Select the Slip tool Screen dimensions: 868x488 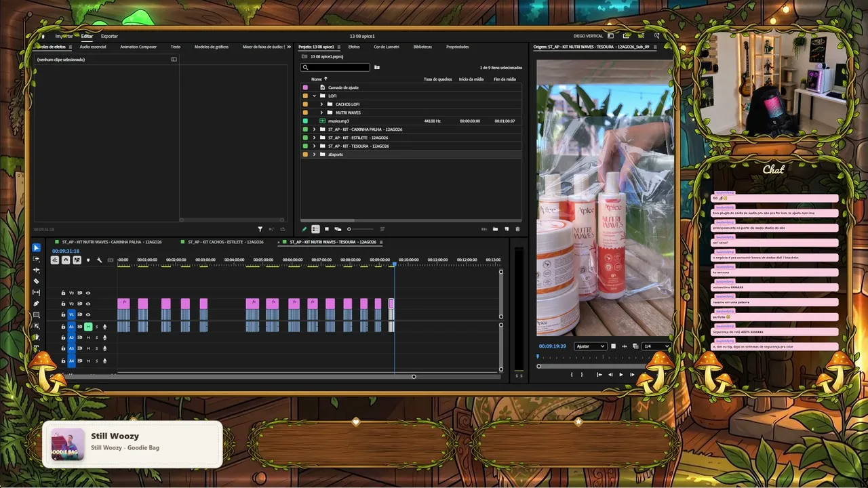pos(37,292)
